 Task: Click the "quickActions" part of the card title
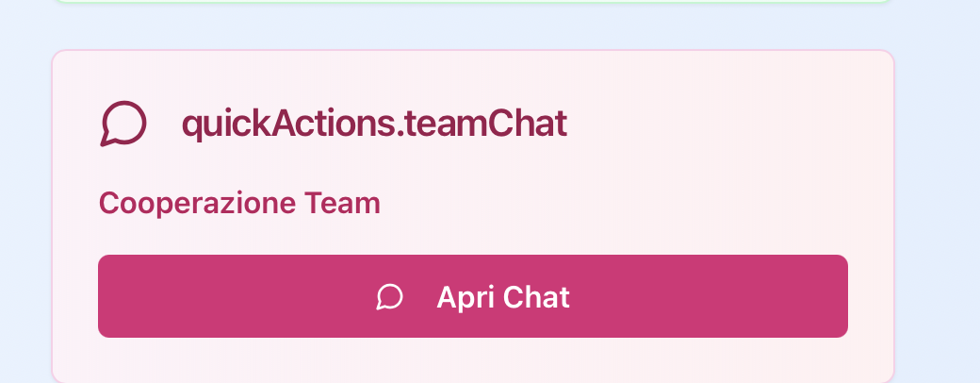(286, 124)
